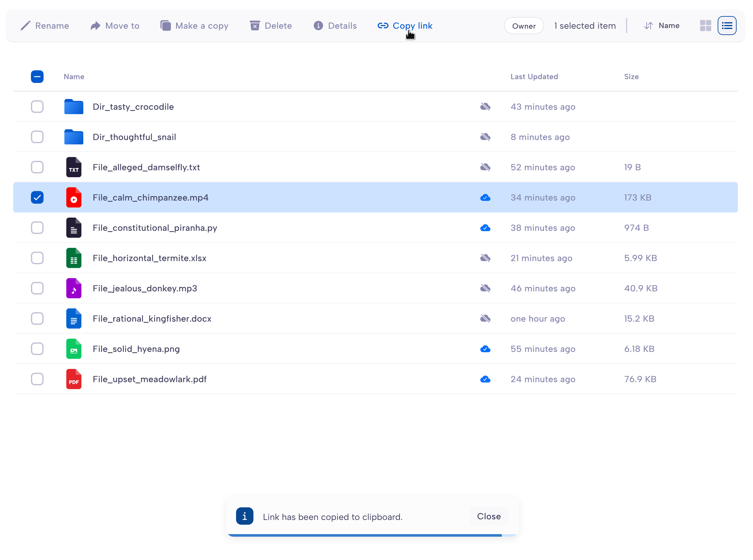Viewport: 753px width, 560px height.
Task: Click unsynced cloud icon for File_horizontal_termite.xlsx
Action: point(485,258)
